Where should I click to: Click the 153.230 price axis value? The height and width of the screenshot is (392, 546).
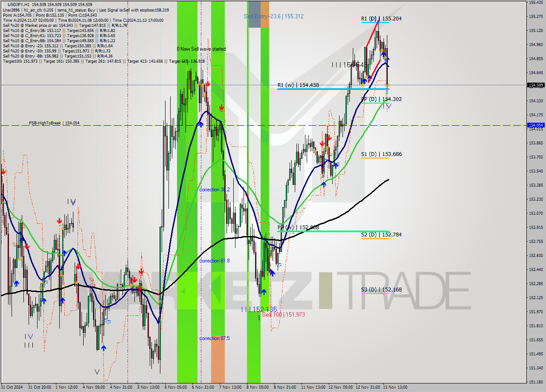(x=536, y=199)
